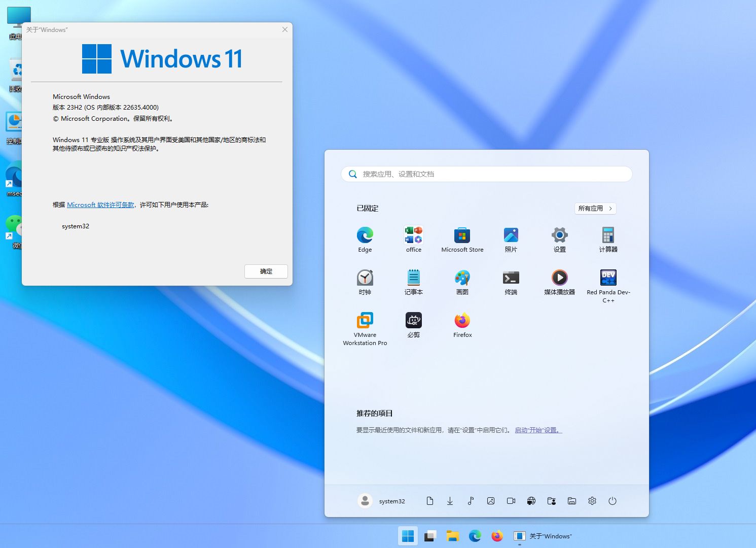Image resolution: width=756 pixels, height=548 pixels.
Task: Open the pinned Firefox app in Start
Action: click(462, 321)
